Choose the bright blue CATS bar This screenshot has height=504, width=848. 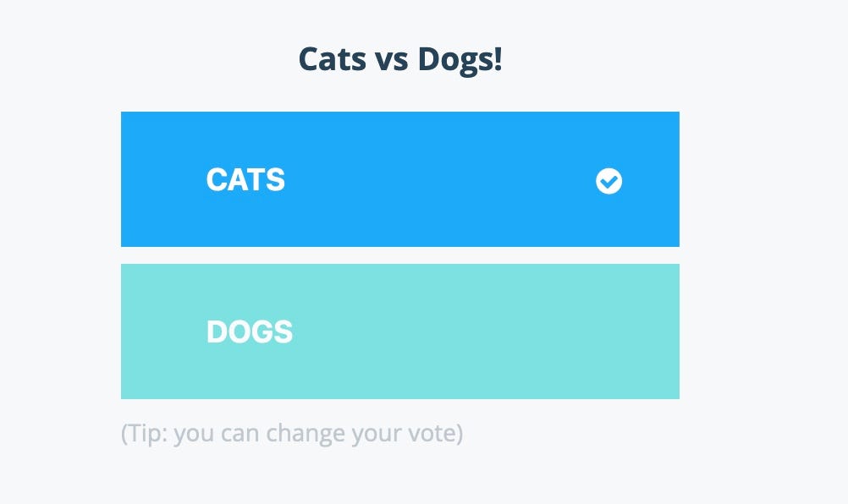(400, 179)
